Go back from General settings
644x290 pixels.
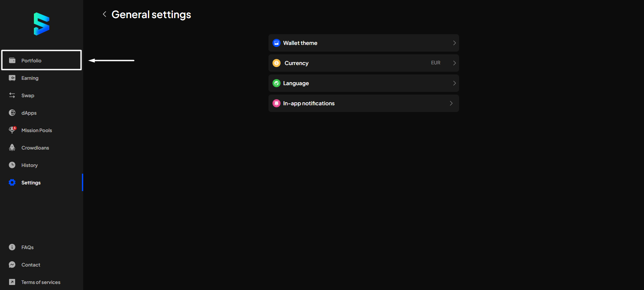click(x=104, y=14)
